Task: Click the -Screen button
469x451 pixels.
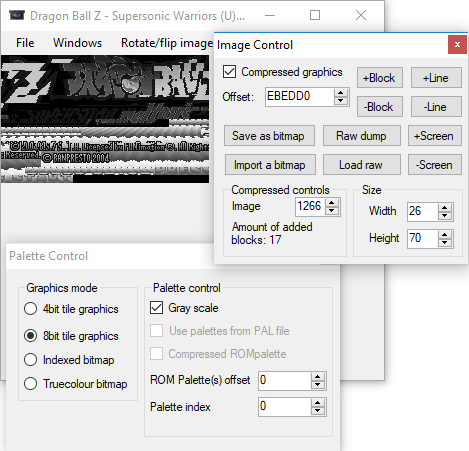Action: pyautogui.click(x=435, y=165)
